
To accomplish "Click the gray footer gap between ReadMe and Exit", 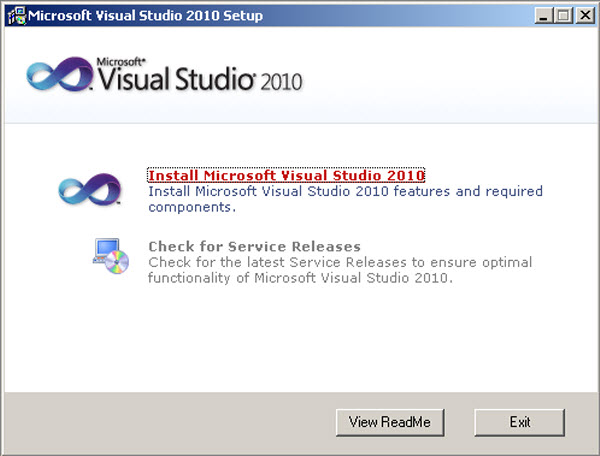I will [458, 422].
